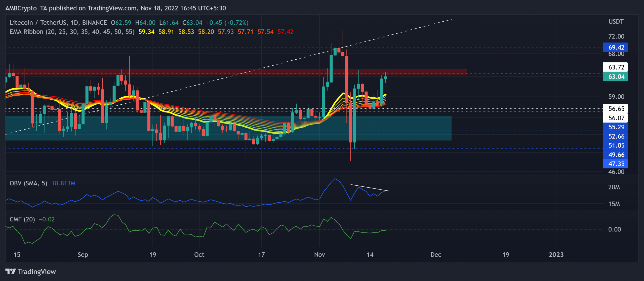Select the 56.65 price level label
Screen dimensions: 644x281
[x=615, y=109]
